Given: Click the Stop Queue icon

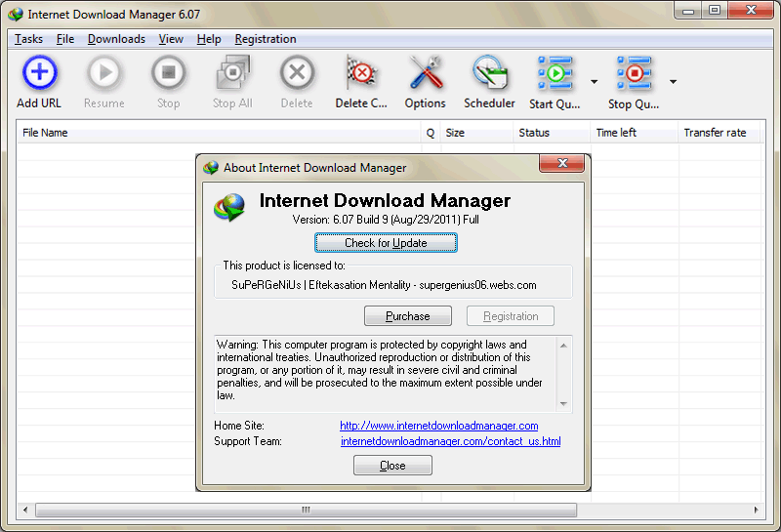Looking at the screenshot, I should pos(634,73).
